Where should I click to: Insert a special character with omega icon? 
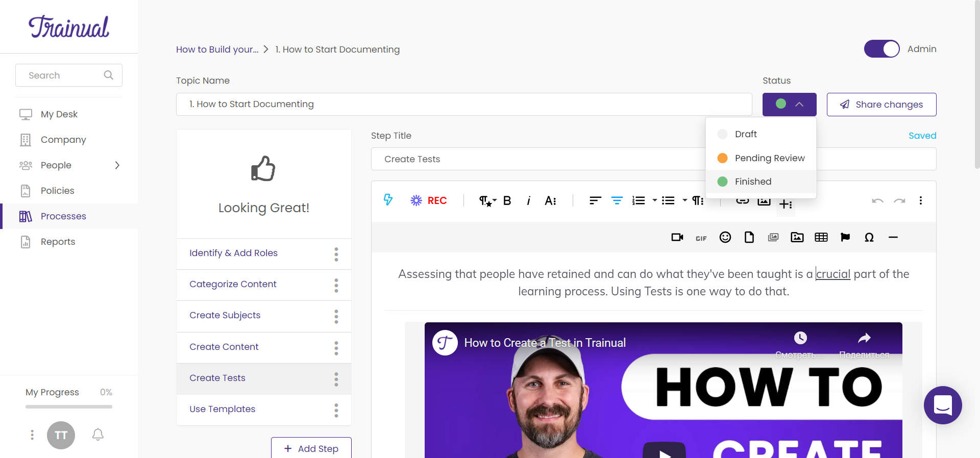(869, 237)
